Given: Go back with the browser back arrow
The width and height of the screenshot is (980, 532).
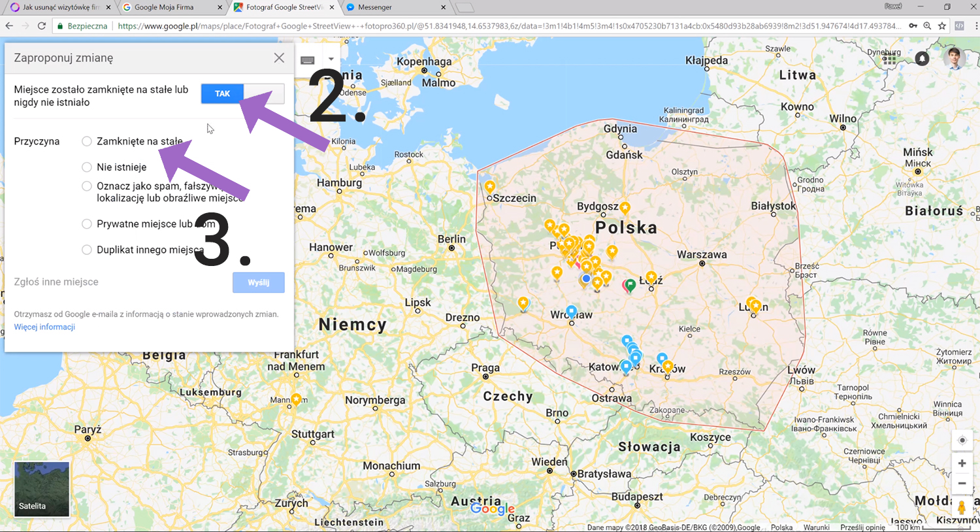Looking at the screenshot, I should pyautogui.click(x=9, y=25).
